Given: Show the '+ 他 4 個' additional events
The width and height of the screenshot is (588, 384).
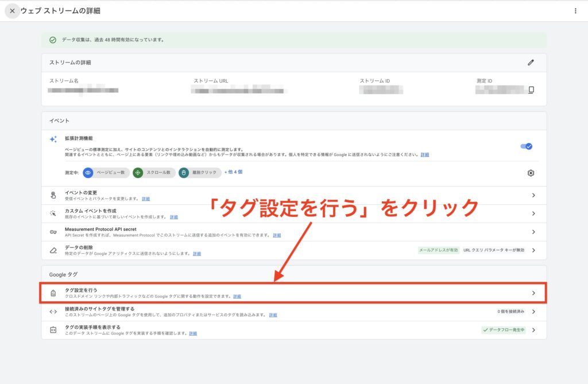Looking at the screenshot, I should click(233, 172).
